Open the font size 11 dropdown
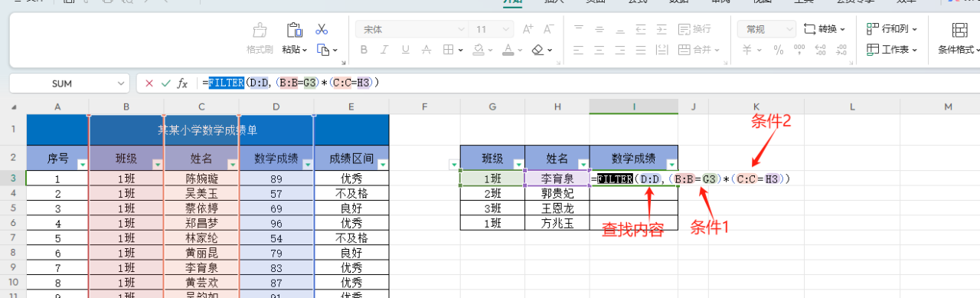This screenshot has height=298, width=980. point(506,29)
